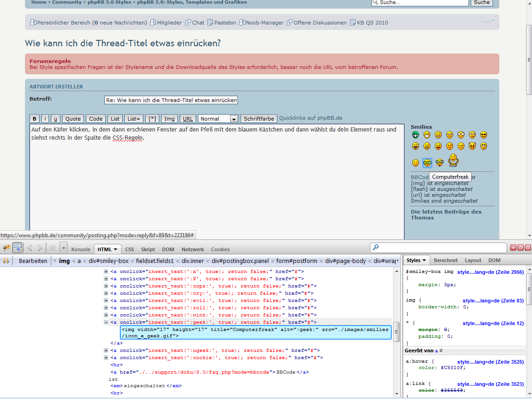Insert the green grinning smiley

click(x=415, y=135)
